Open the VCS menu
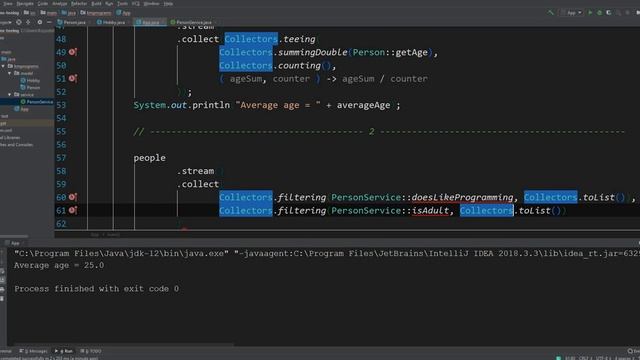 click(x=136, y=4)
